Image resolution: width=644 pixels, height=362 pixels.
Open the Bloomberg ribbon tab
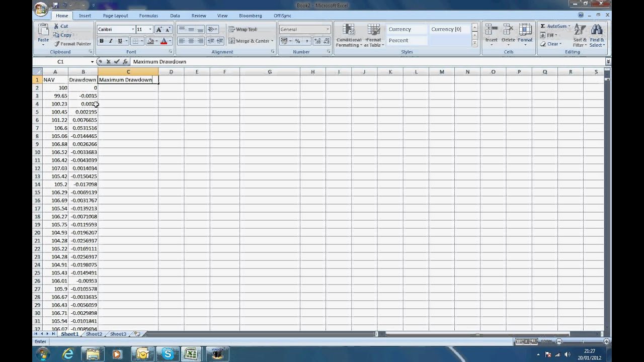[251, 16]
